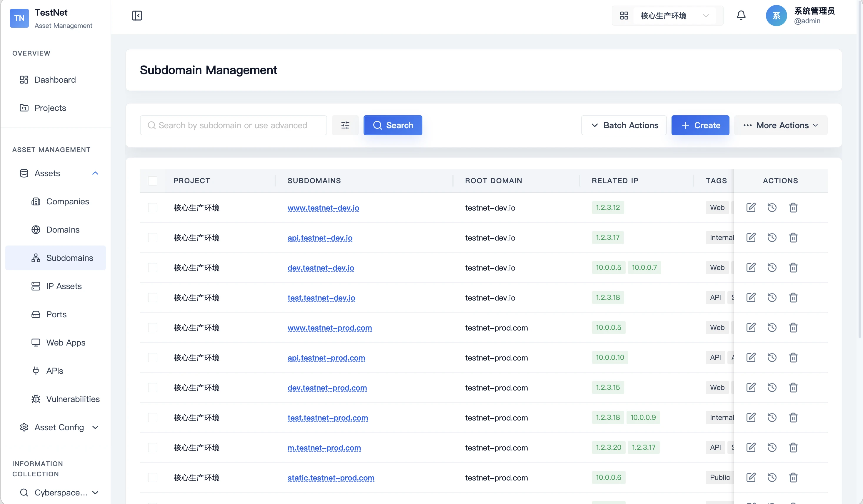The height and width of the screenshot is (504, 863).
Task: Click the admin user avatar
Action: tap(776, 16)
